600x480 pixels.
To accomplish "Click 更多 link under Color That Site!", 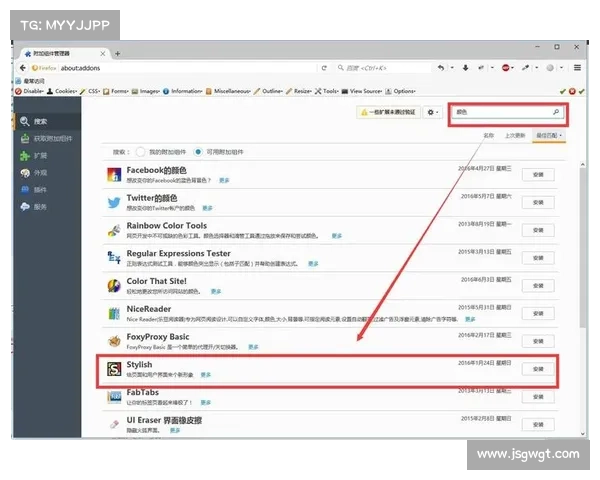I will pos(216,292).
